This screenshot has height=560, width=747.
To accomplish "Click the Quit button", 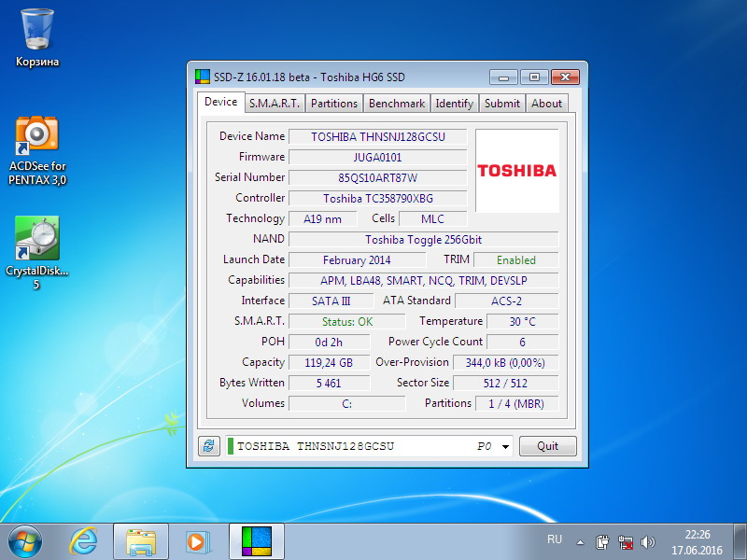I will pyautogui.click(x=548, y=446).
